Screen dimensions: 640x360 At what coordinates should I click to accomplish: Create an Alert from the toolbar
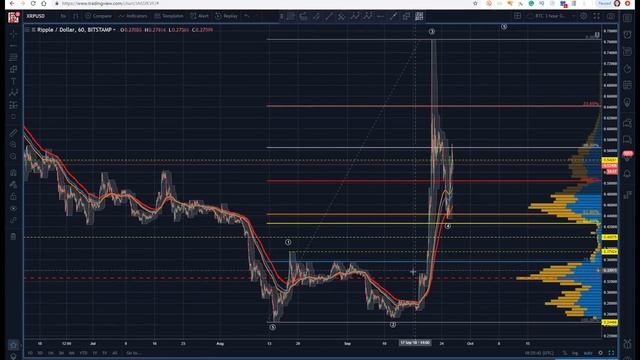(x=200, y=16)
